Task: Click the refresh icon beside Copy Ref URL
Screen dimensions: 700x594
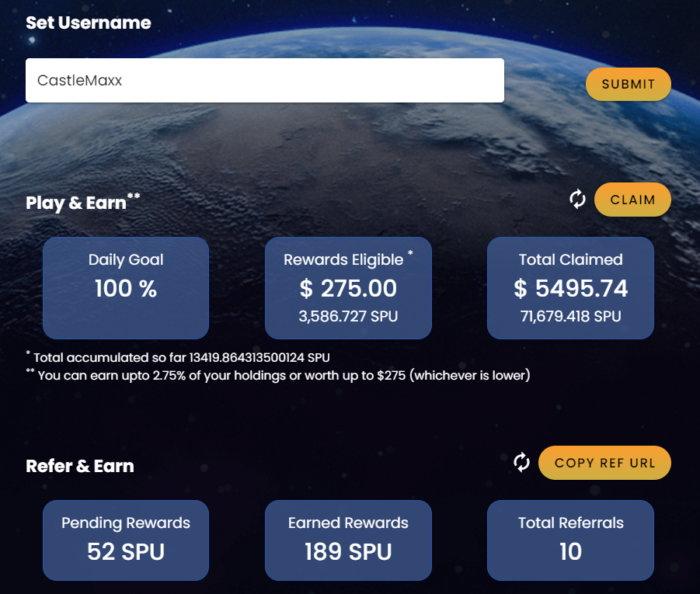Action: coord(521,462)
